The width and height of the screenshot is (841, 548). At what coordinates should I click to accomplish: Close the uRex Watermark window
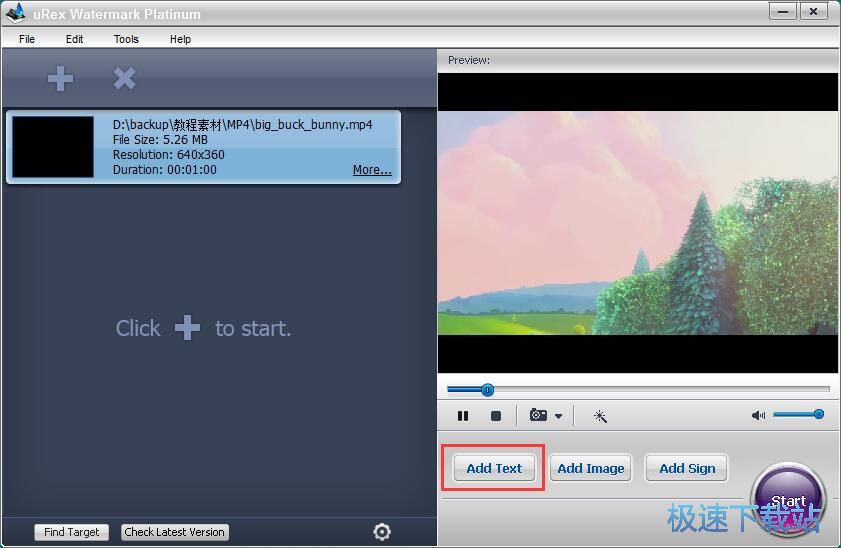[x=814, y=11]
